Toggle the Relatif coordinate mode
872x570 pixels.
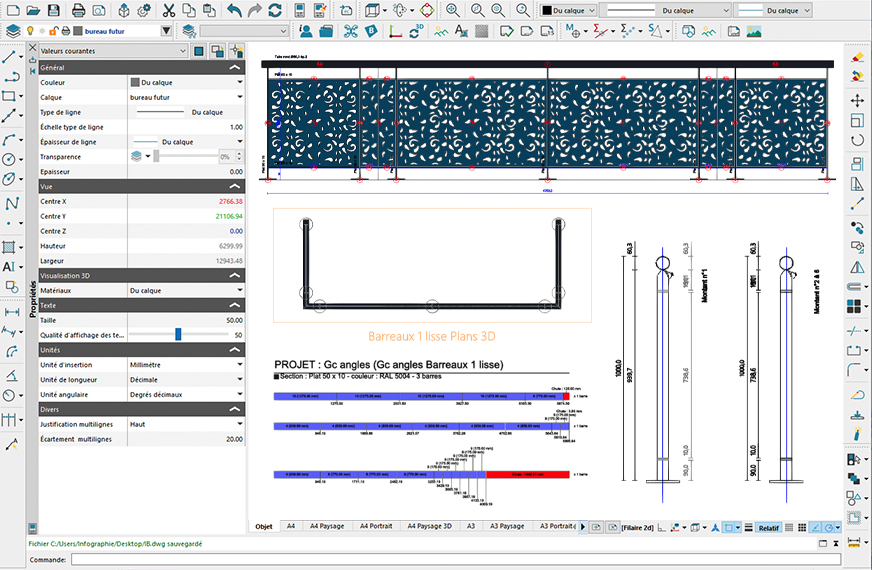[x=768, y=527]
